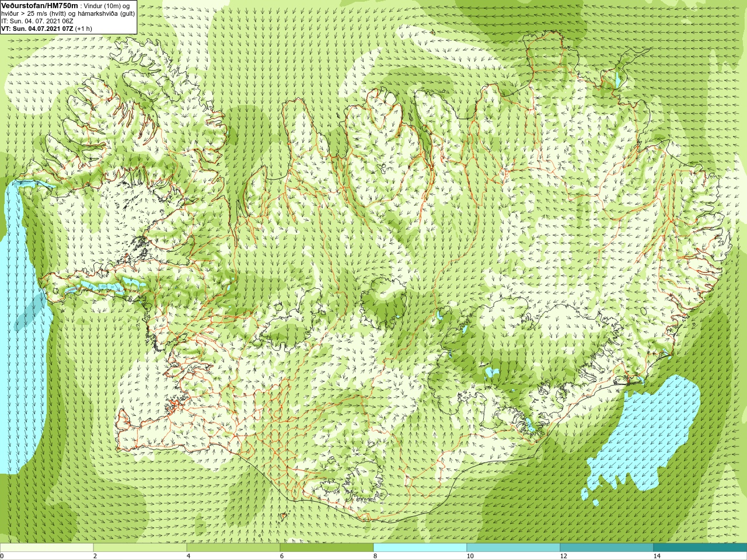This screenshot has height=560, width=747.
Task: Click the '14' scale label
Action: pyautogui.click(x=657, y=556)
